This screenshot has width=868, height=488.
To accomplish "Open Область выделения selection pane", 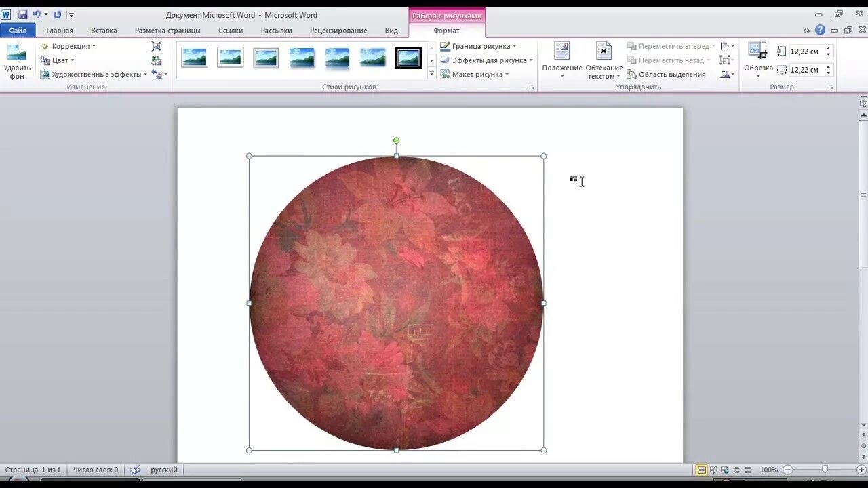I will tap(667, 75).
